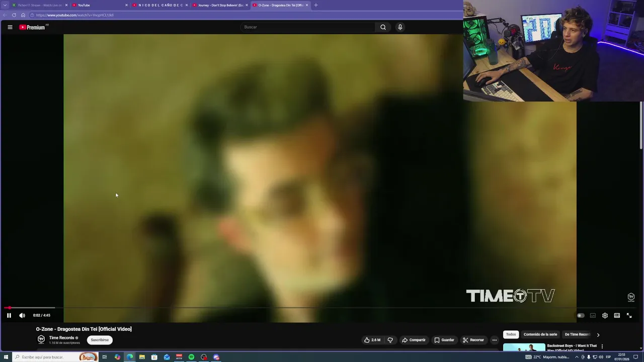This screenshot has height=362, width=644.
Task: Reload the page with refresh icon
Action: point(15,15)
